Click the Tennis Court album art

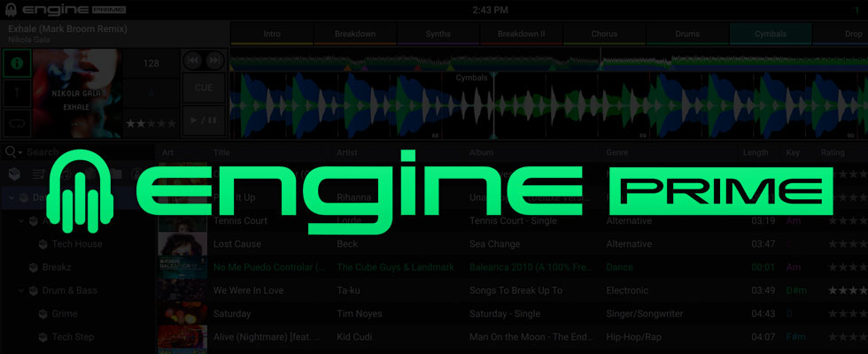182,220
